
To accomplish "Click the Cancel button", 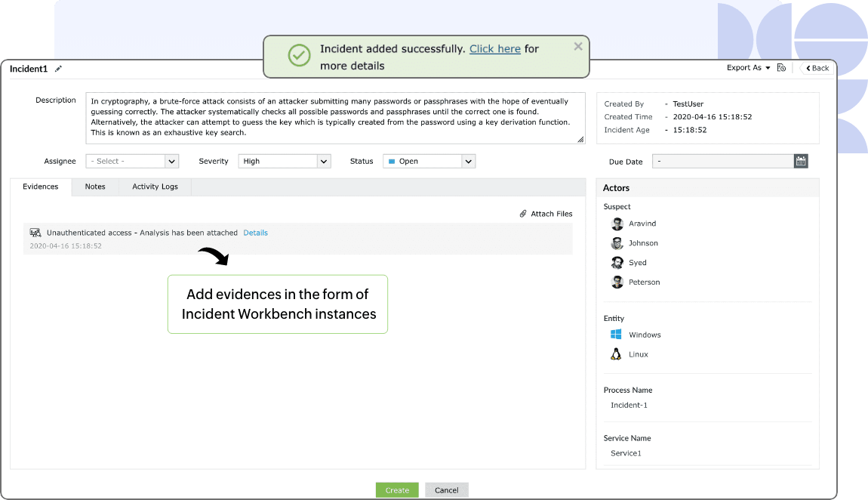I will point(447,490).
